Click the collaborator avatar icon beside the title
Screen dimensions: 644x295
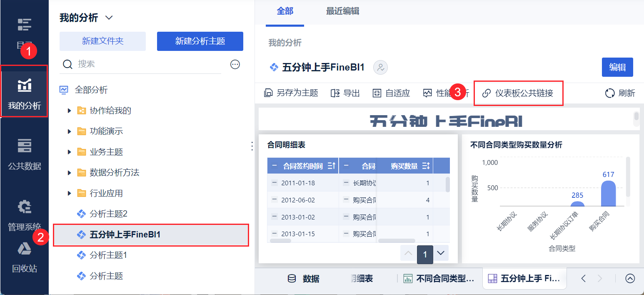pos(380,68)
